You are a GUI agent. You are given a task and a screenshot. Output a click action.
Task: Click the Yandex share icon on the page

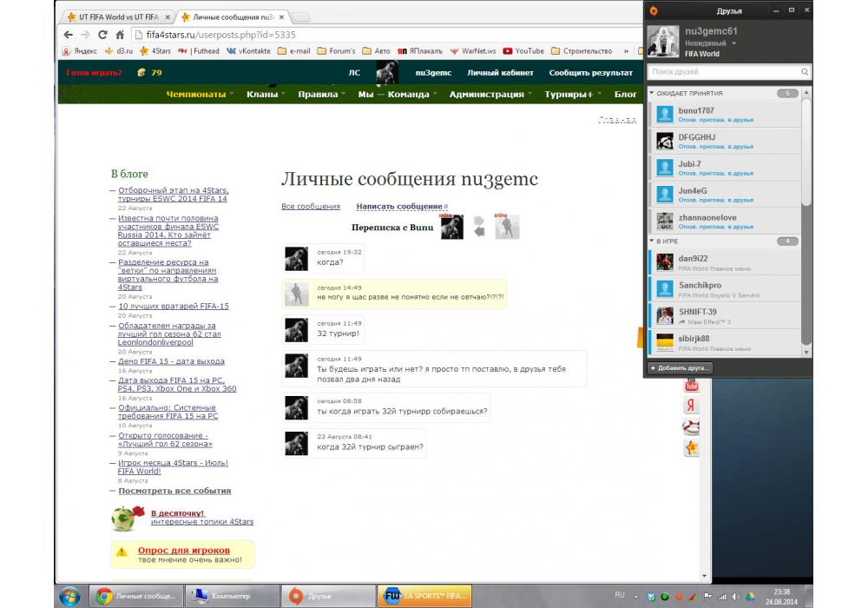[692, 406]
